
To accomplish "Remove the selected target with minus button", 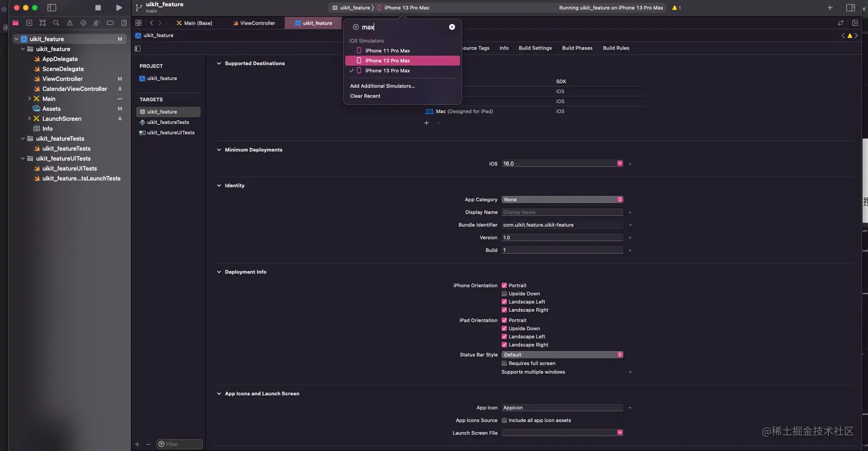I will click(x=148, y=444).
